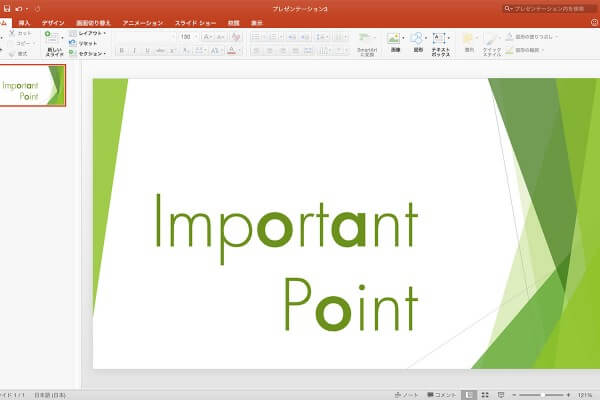600x400 pixels.
Task: Pick the font color A swatch
Action: pos(231,51)
